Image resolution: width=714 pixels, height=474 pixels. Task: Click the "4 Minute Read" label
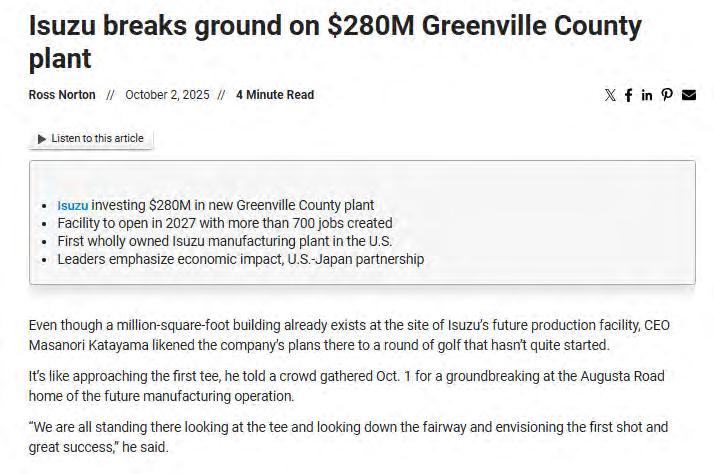coord(275,95)
